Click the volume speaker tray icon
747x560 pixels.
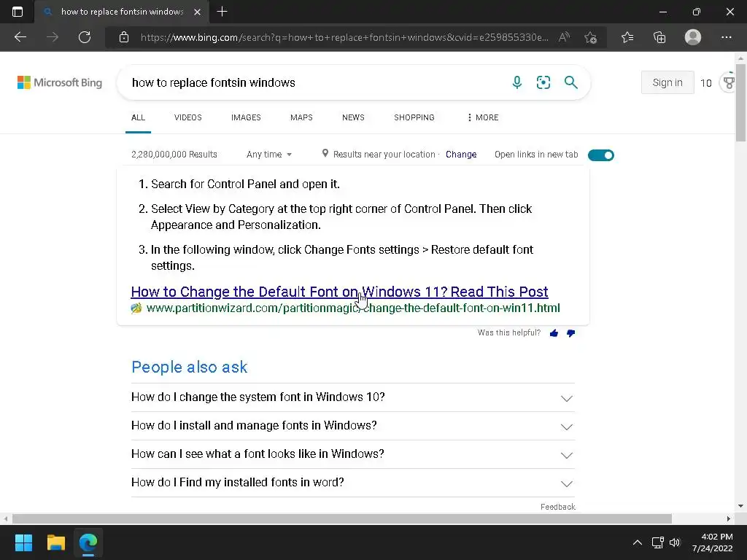(x=675, y=542)
